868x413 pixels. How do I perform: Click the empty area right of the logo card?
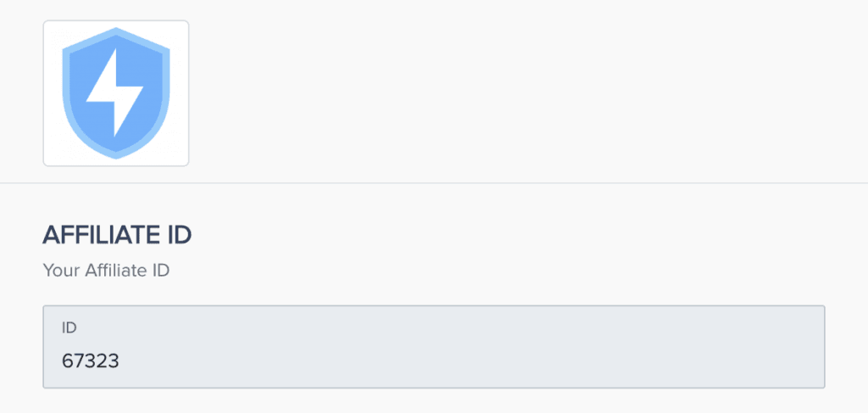click(x=509, y=93)
